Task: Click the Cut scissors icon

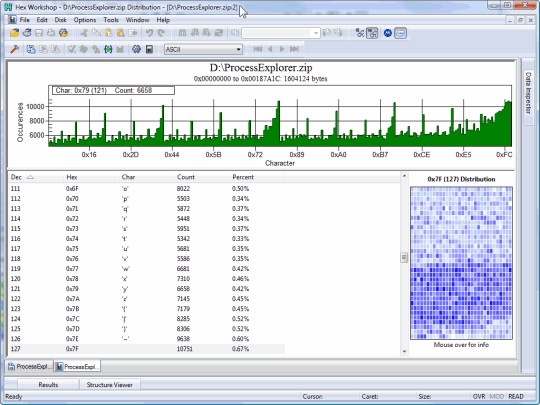Action: point(84,33)
